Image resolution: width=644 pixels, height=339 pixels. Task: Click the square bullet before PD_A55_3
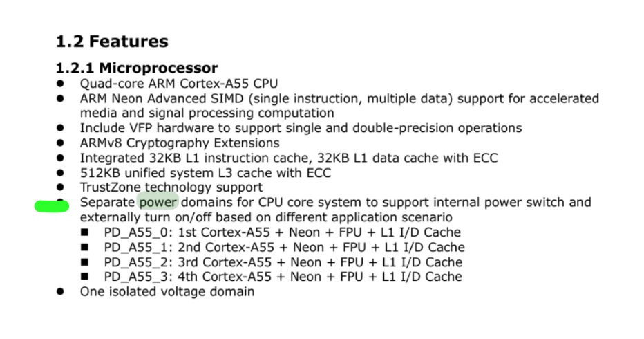84,277
